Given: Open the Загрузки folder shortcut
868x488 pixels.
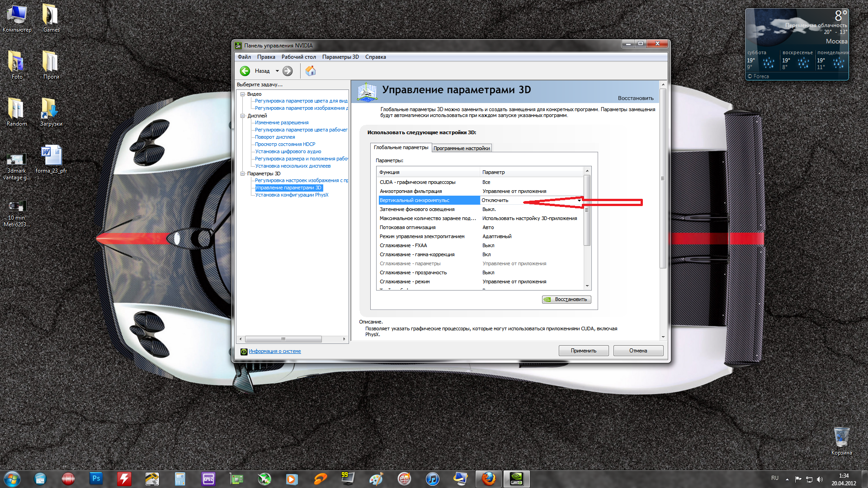Looking at the screenshot, I should click(x=51, y=112).
